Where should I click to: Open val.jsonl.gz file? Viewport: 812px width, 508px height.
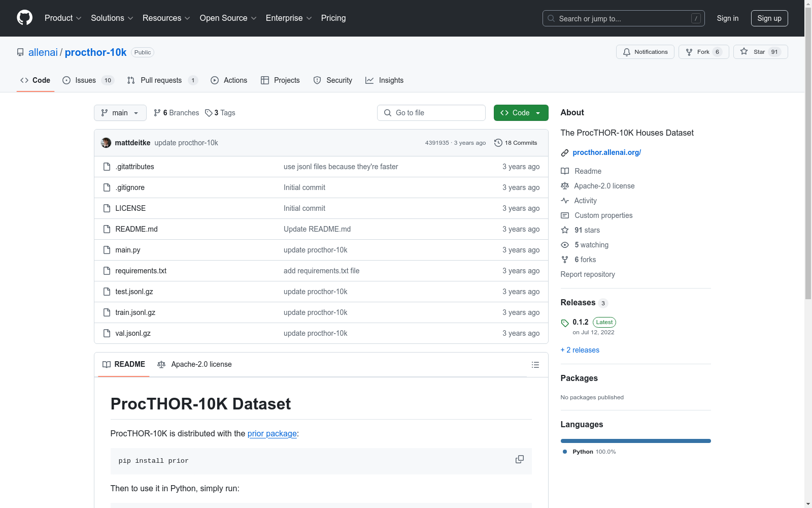[133, 333]
